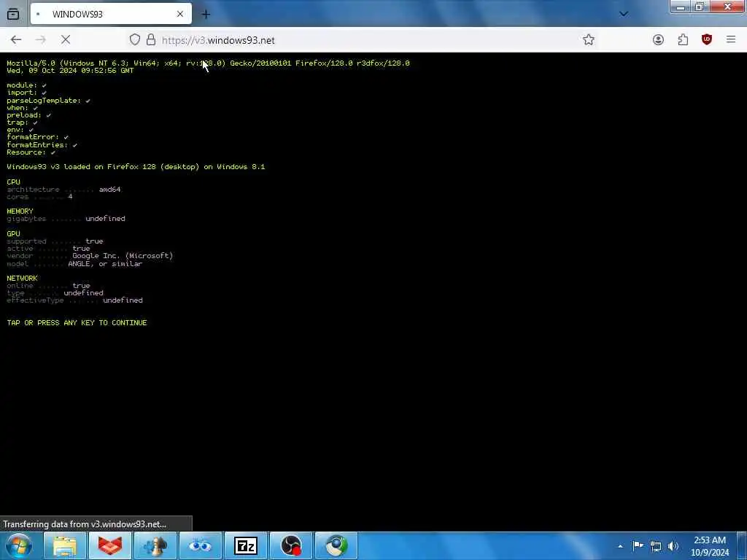This screenshot has width=747, height=560.
Task: Click the TAP OR PRESS ANY KEY TO CONTINUE text
Action: [x=77, y=323]
